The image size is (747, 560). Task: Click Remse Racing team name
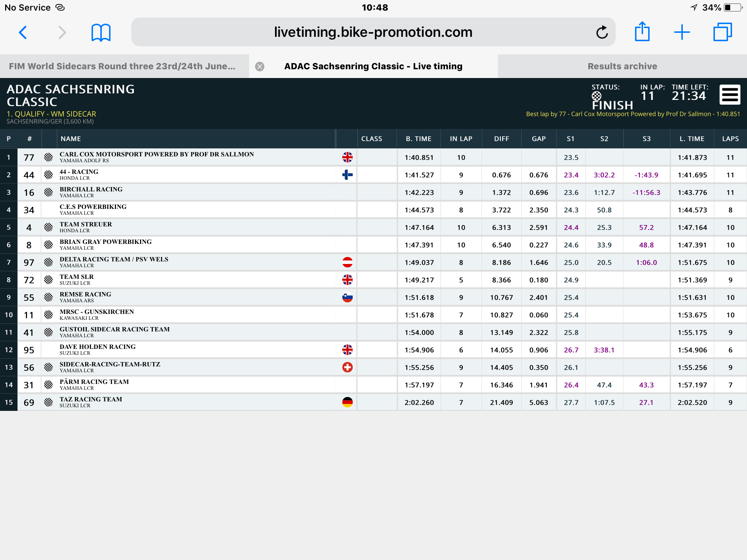(x=85, y=294)
